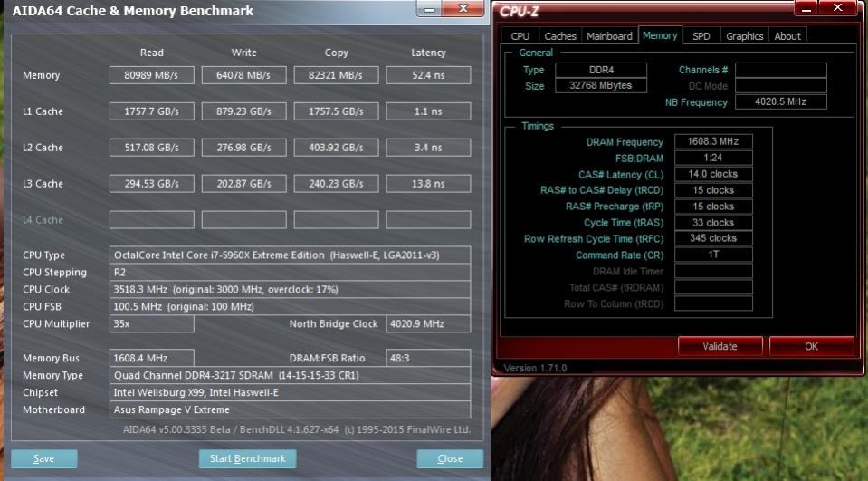
Task: Click the Memory tab in CPU-Z
Action: pos(660,35)
